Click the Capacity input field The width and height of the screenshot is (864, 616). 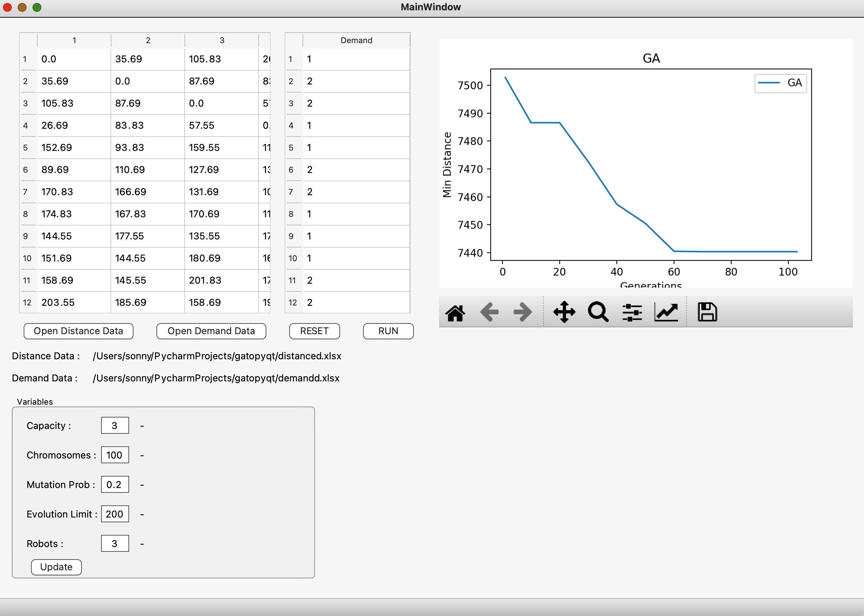tap(114, 425)
